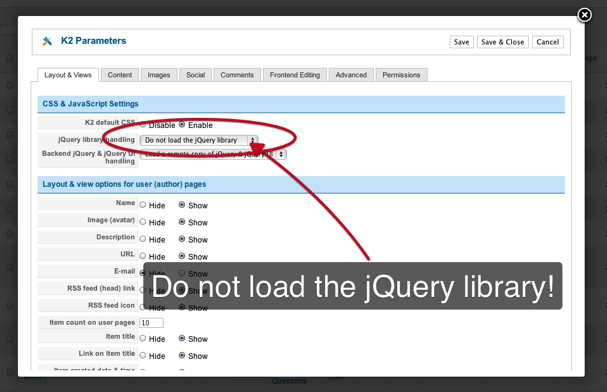The image size is (607, 392).
Task: Switch to the Social tab
Action: coord(195,75)
